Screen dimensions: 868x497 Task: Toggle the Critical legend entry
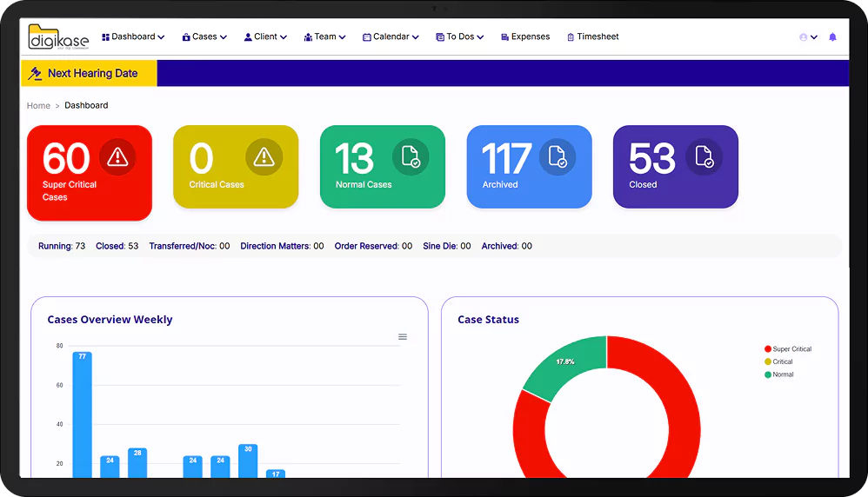coord(779,361)
